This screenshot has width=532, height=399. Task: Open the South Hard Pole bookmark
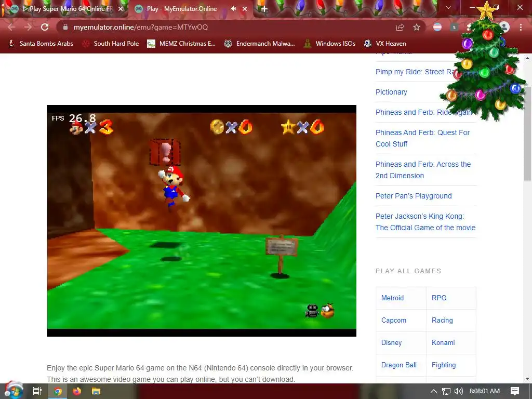111,44
